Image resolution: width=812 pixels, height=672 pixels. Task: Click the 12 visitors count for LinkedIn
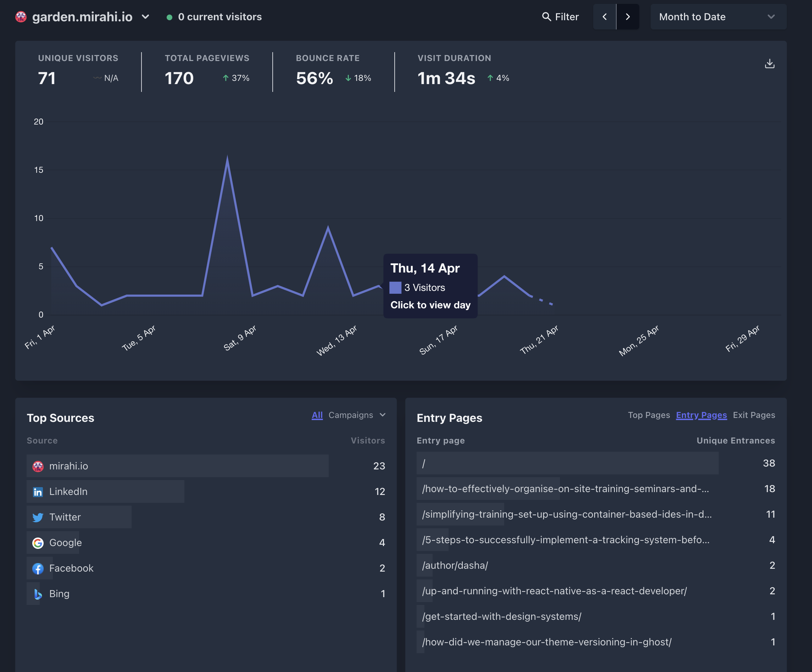coord(380,492)
